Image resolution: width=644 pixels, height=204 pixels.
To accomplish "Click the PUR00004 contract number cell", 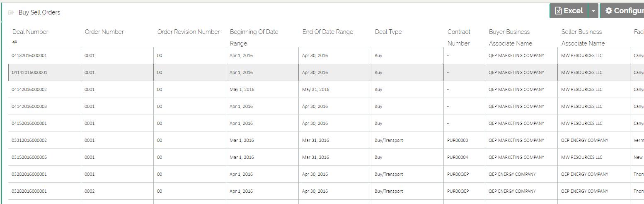I will pyautogui.click(x=458, y=158).
